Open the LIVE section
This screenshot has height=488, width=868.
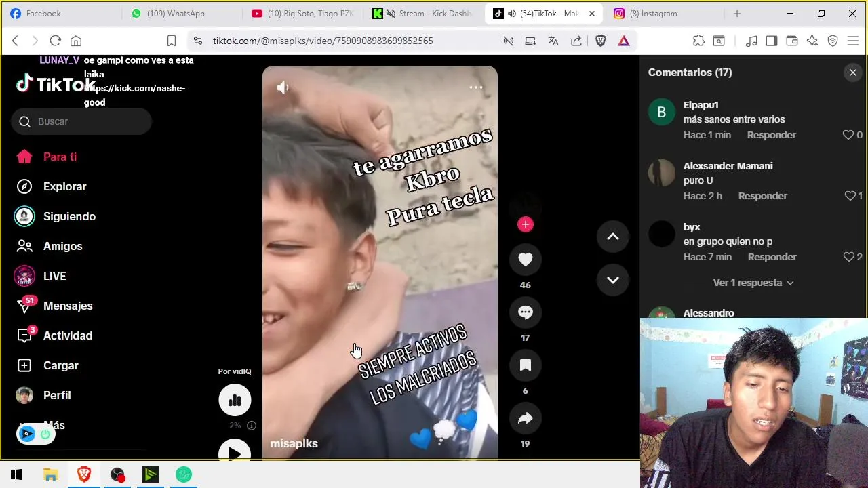54,276
